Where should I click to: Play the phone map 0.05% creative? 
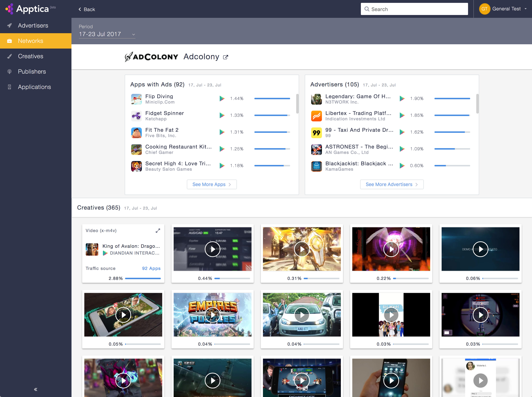[x=123, y=315]
